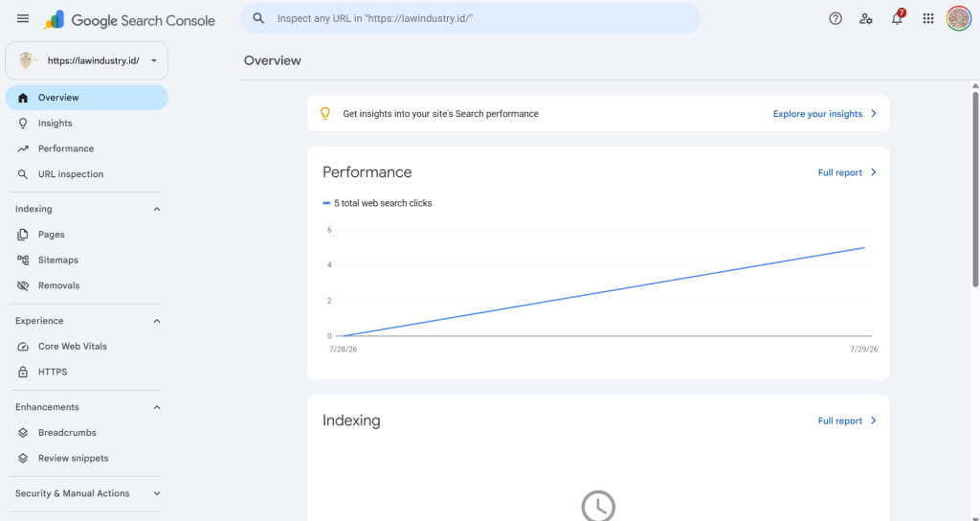980x521 pixels.
Task: Click the Experience section heading label
Action: pos(39,321)
